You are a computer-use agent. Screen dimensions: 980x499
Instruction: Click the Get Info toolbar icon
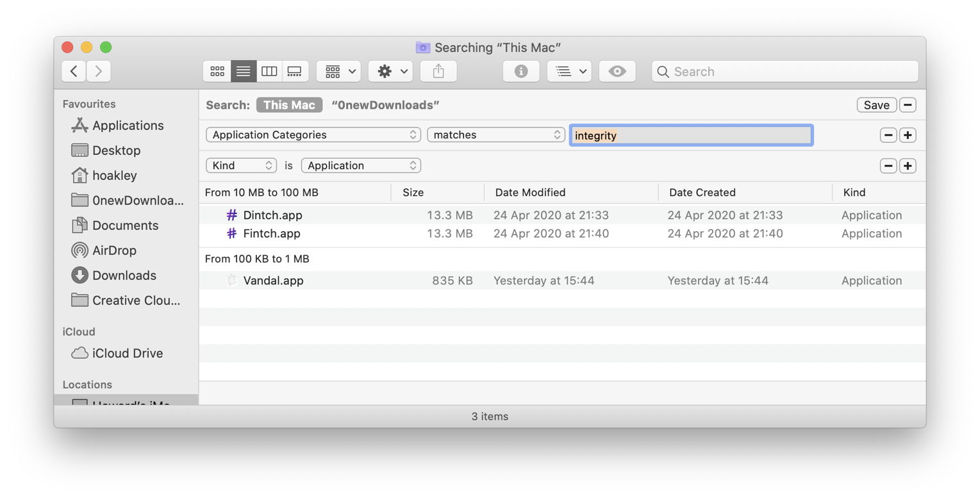[x=520, y=71]
